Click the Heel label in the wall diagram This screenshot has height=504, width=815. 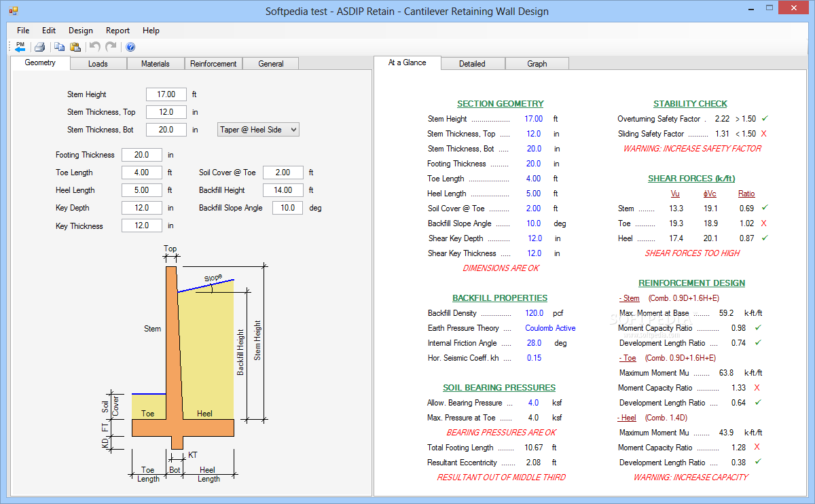(204, 414)
